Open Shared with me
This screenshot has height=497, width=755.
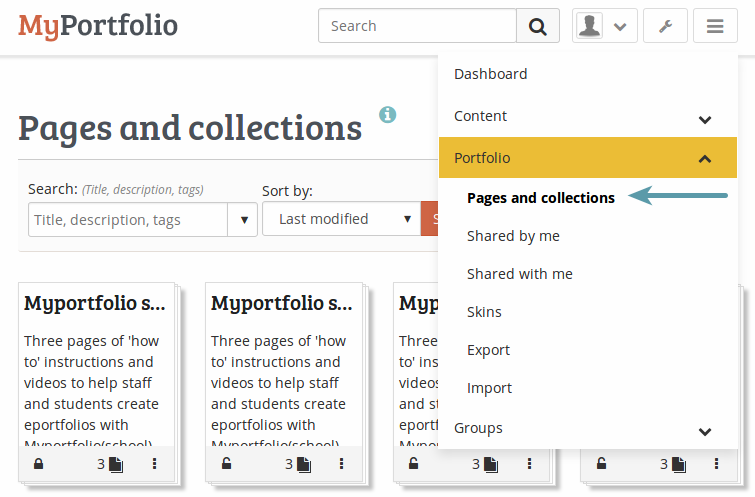[520, 274]
